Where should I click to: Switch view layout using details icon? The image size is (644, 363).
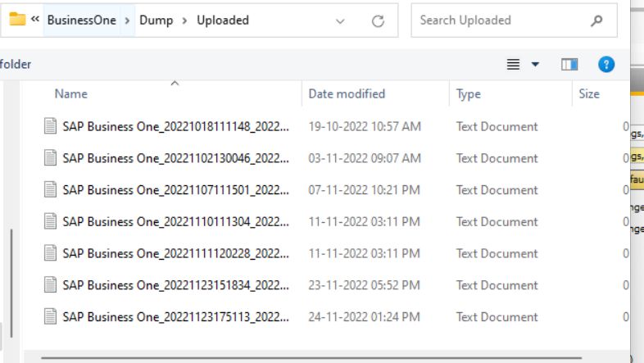(513, 64)
